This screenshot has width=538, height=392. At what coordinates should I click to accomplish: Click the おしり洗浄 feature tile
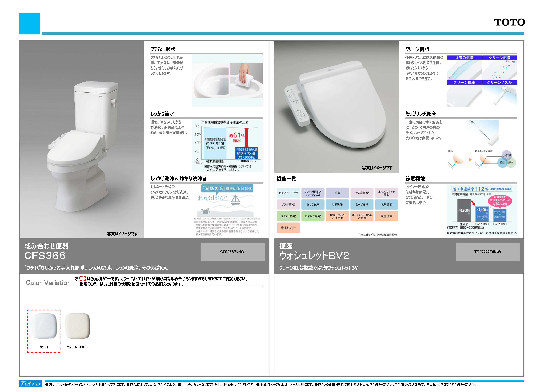[x=313, y=205]
